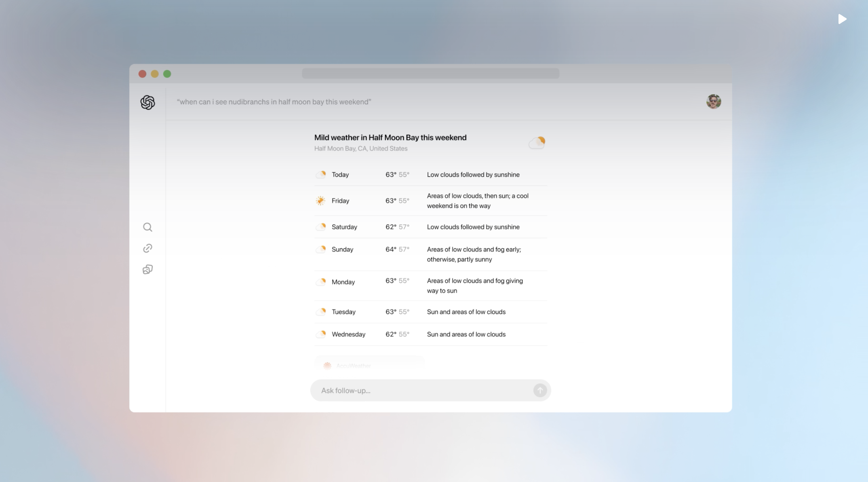Click the browser address bar
This screenshot has height=482, width=868.
(430, 74)
